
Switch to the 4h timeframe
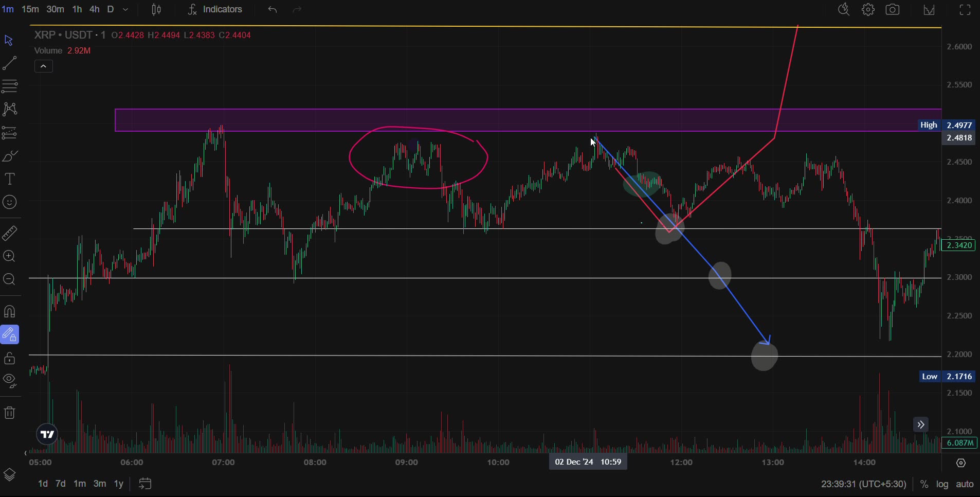coord(95,9)
